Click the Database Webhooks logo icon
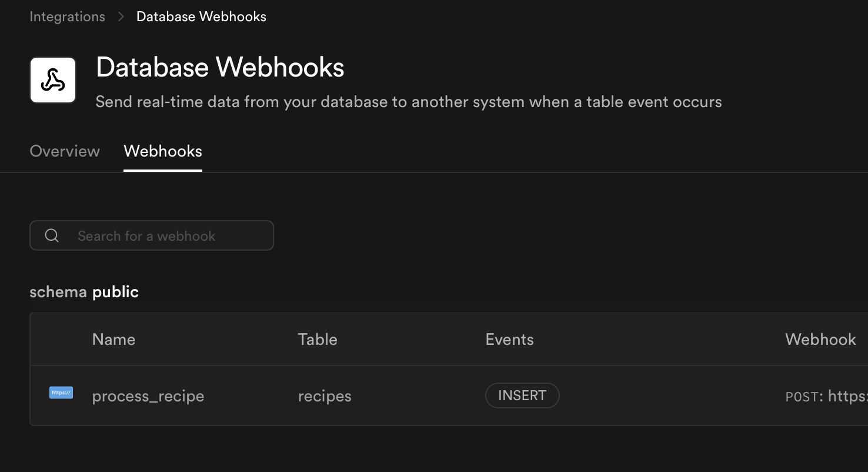 click(53, 80)
